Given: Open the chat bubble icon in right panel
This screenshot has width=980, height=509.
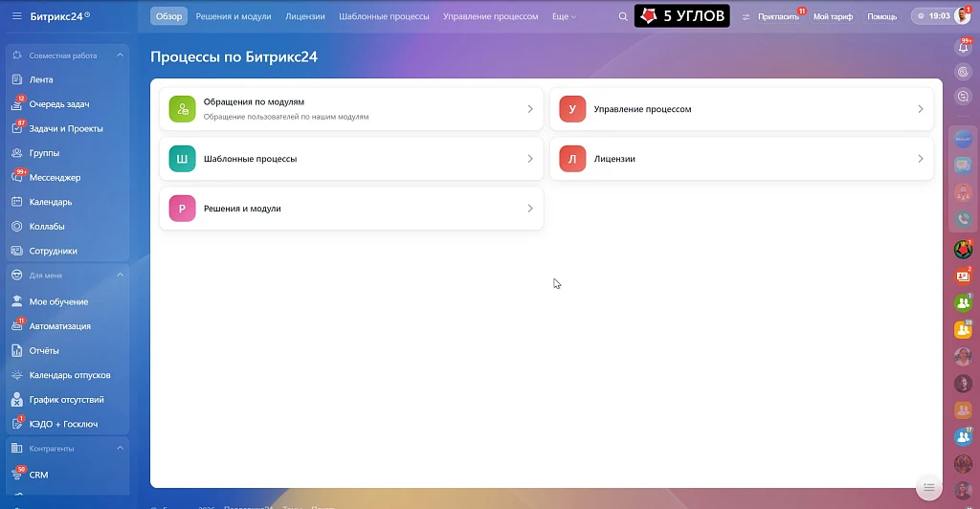Looking at the screenshot, I should click(x=963, y=166).
